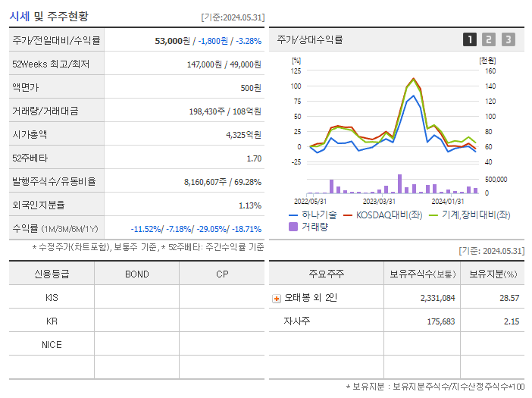Click the CP column header
The width and height of the screenshot is (532, 398).
click(x=222, y=274)
